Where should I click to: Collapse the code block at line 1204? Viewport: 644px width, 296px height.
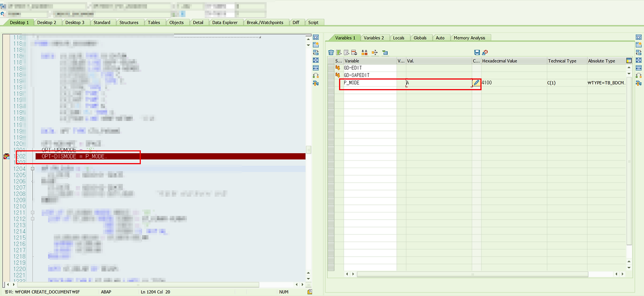point(32,169)
